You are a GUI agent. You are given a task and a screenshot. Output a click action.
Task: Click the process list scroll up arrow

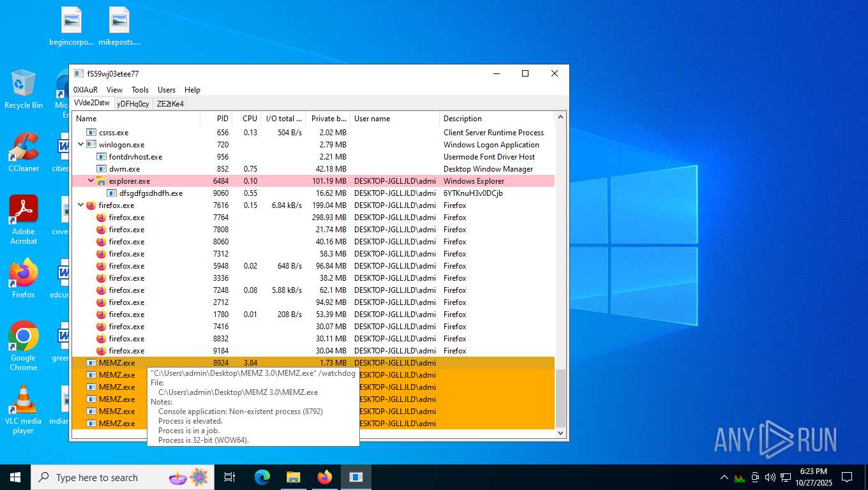(x=561, y=117)
